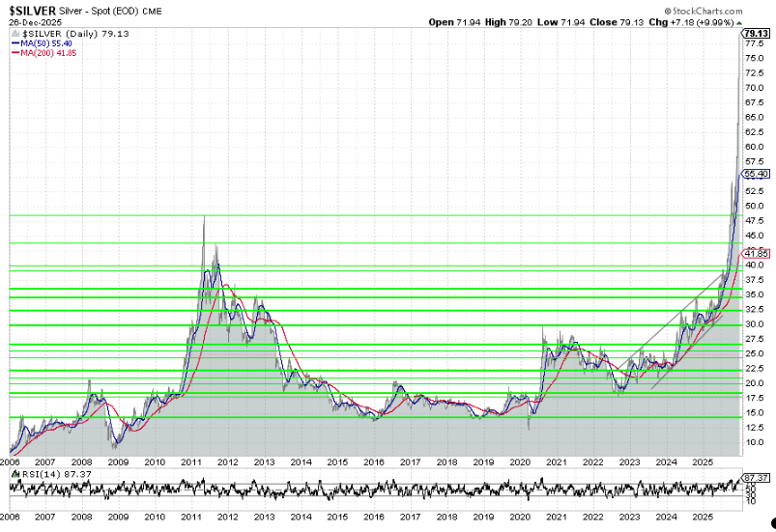Viewport: 776px width, 532px height.
Task: Click the black circle at bottom-right corner
Action: tap(772, 522)
